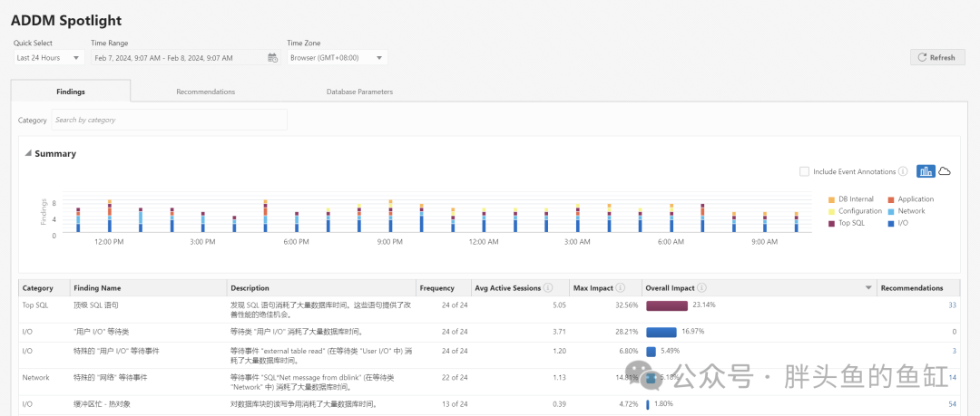
Task: Open the 54 recommendations link
Action: pyautogui.click(x=953, y=404)
